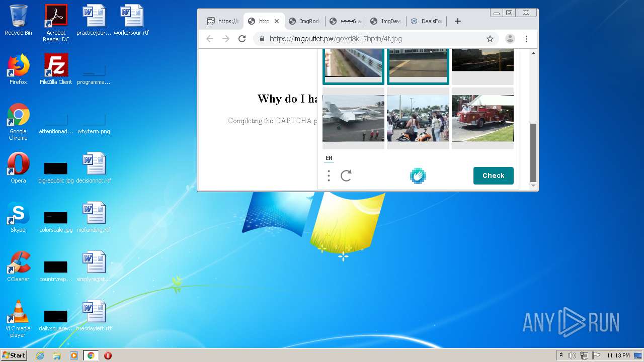Viewport: 644px width, 362px height.
Task: Open practicejour document icon
Action: pos(94,20)
